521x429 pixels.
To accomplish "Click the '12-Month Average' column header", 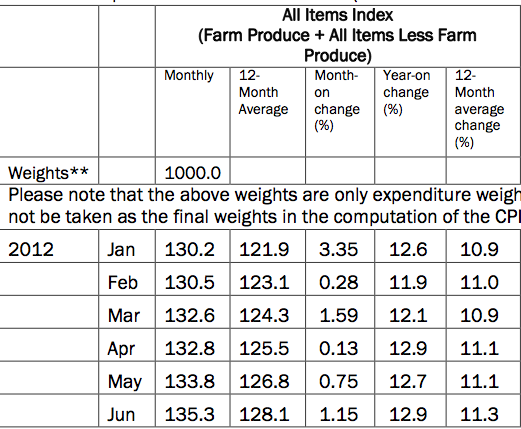I will [263, 92].
